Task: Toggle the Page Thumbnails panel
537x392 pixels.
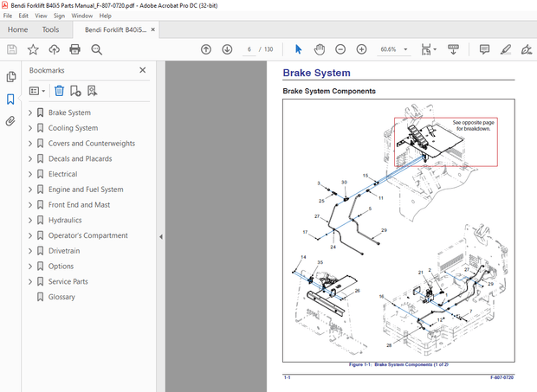Action: click(10, 77)
